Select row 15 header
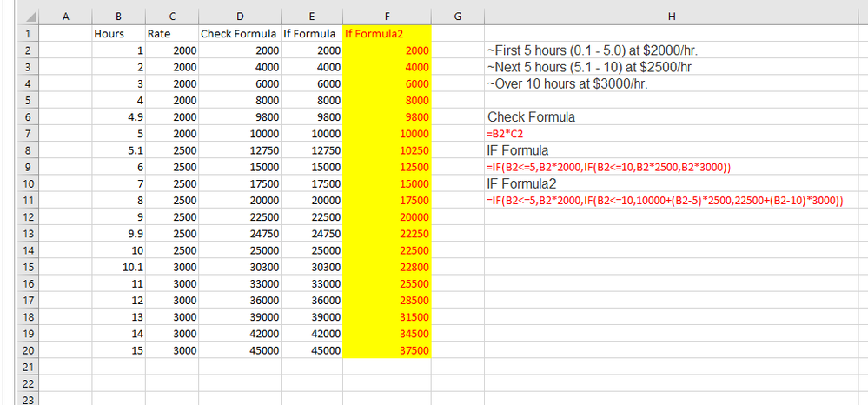Viewport: 868px width, 405px height. [29, 267]
